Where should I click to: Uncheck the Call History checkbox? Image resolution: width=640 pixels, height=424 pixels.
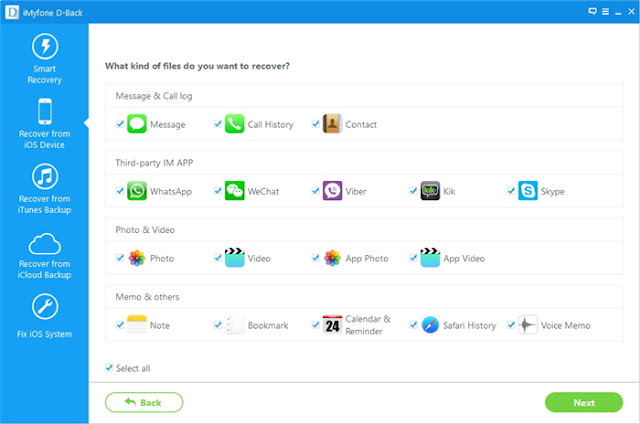(x=218, y=124)
